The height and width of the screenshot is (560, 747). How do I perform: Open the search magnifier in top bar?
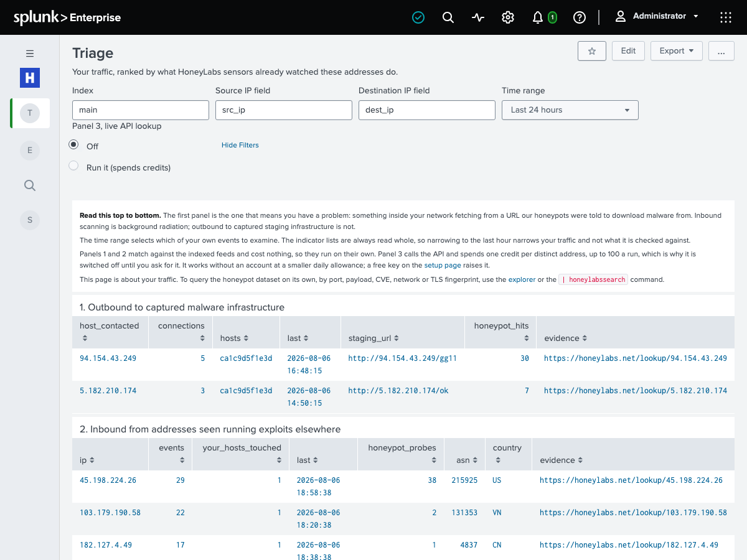448,17
